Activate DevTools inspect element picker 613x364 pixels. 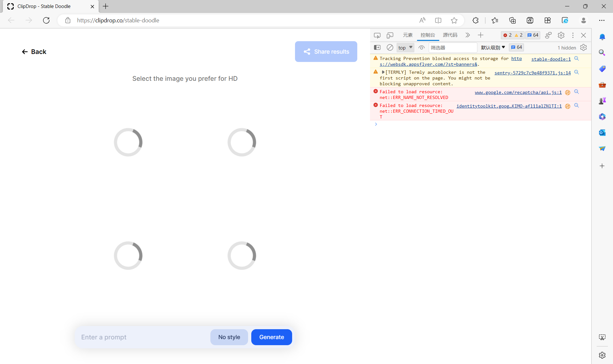[377, 35]
